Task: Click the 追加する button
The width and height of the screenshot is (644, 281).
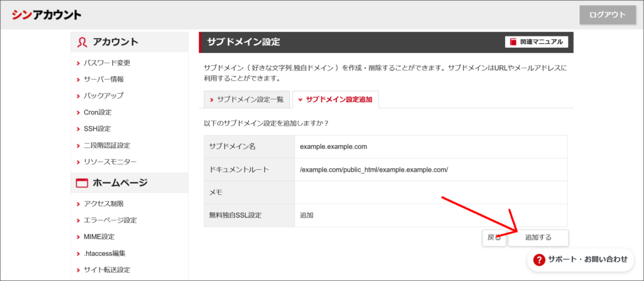Action: click(x=538, y=238)
